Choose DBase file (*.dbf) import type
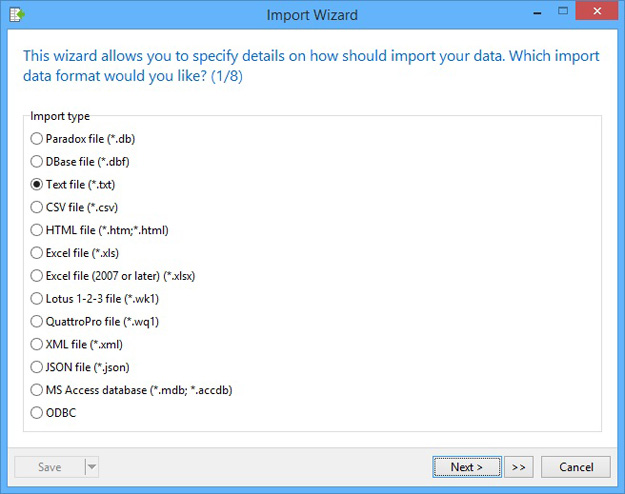 pos(80,161)
